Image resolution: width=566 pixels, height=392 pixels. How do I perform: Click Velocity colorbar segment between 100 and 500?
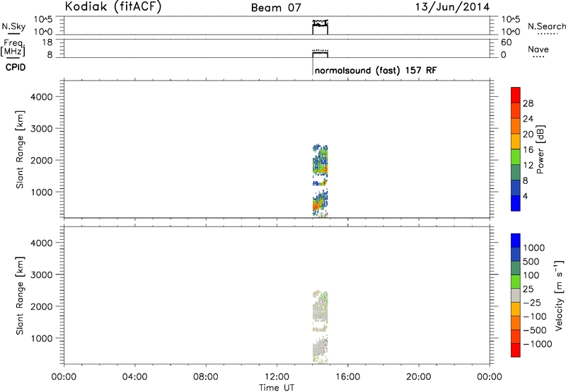click(x=516, y=268)
